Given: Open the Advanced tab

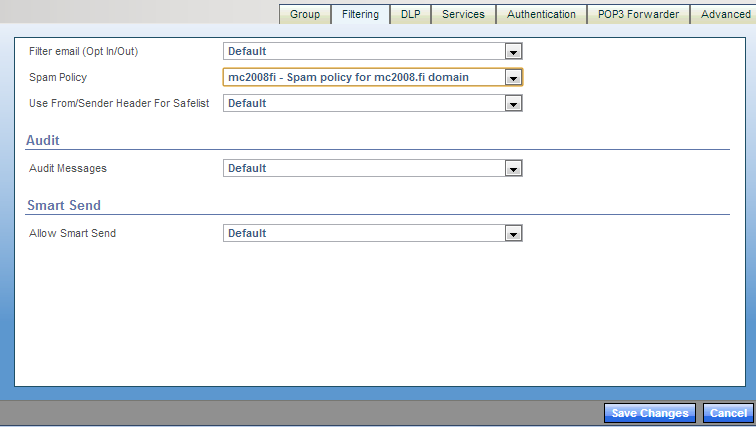Looking at the screenshot, I should (x=725, y=14).
